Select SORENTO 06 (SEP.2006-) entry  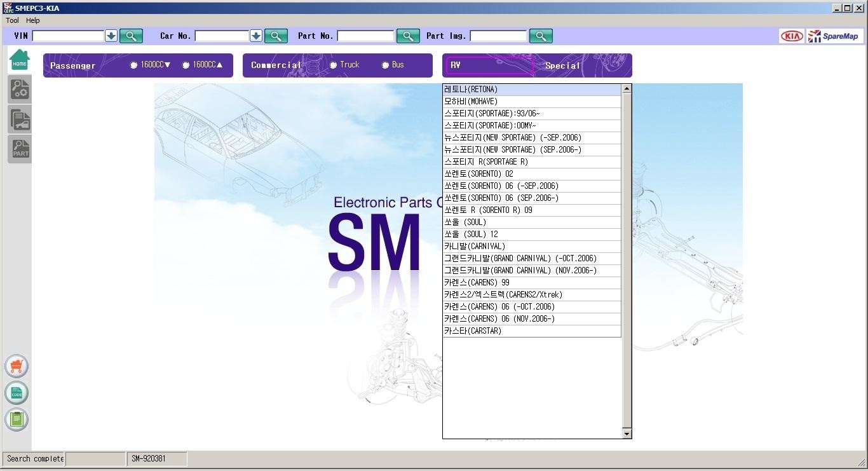(x=532, y=198)
